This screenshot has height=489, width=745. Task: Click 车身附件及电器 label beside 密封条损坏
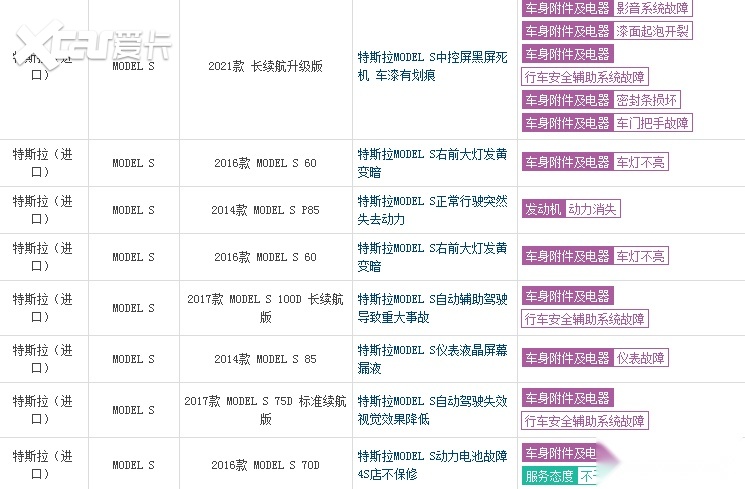(x=568, y=100)
